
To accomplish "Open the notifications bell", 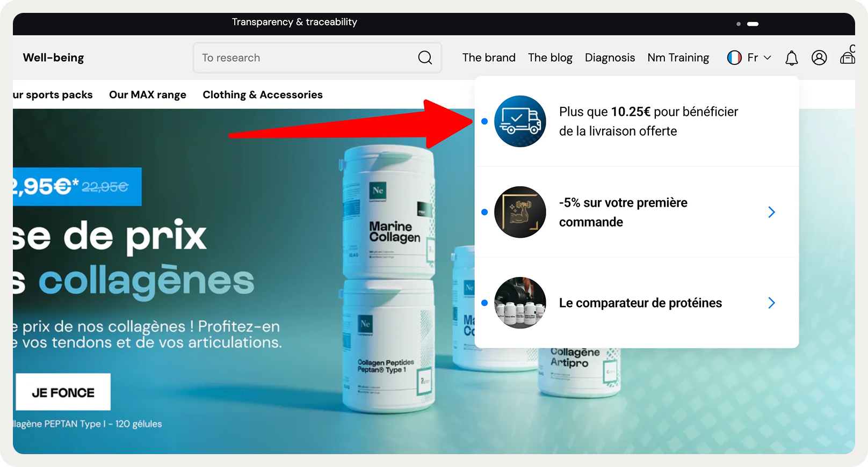I will [792, 58].
